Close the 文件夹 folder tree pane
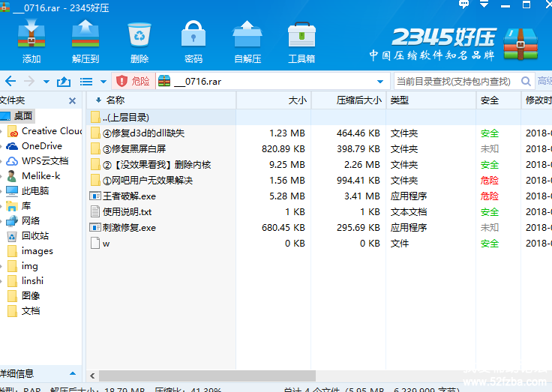 (x=72, y=101)
